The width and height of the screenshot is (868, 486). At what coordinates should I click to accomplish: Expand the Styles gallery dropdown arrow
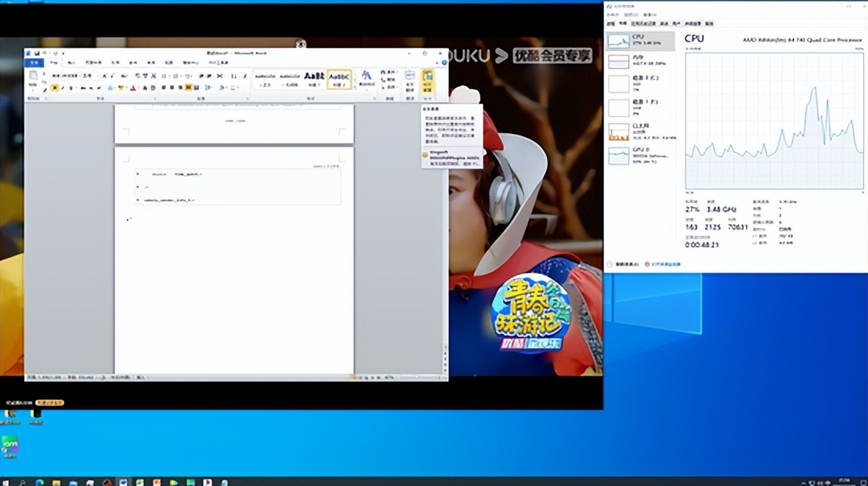[355, 87]
